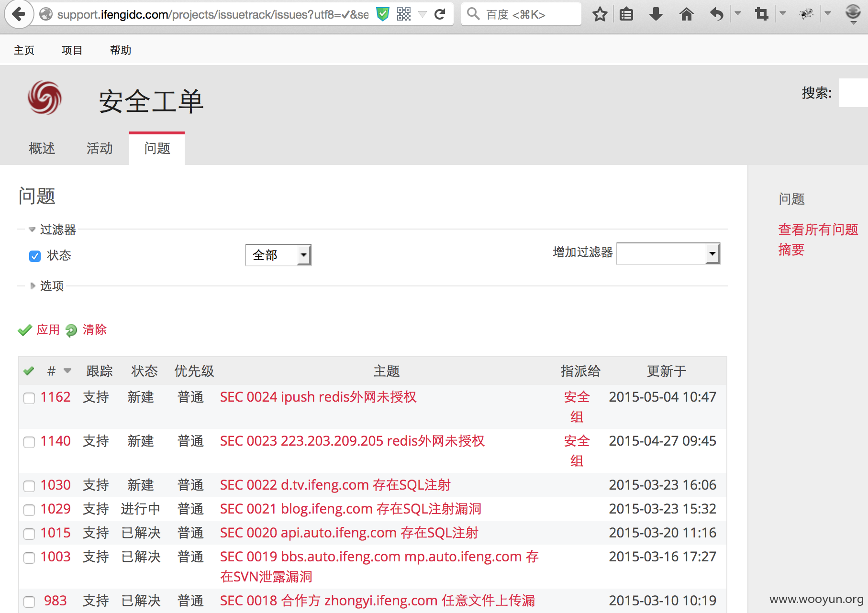Sort by the 主题 column header
This screenshot has width=868, height=613.
coord(387,371)
